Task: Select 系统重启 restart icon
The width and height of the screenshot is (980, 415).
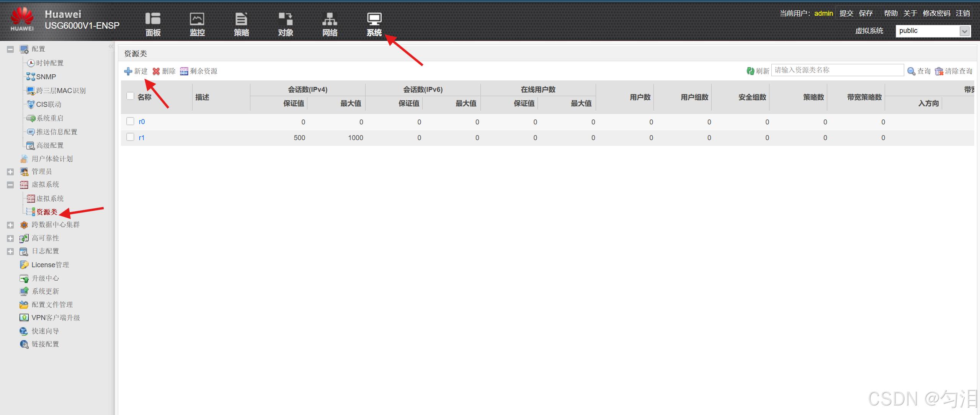Action: click(31, 118)
